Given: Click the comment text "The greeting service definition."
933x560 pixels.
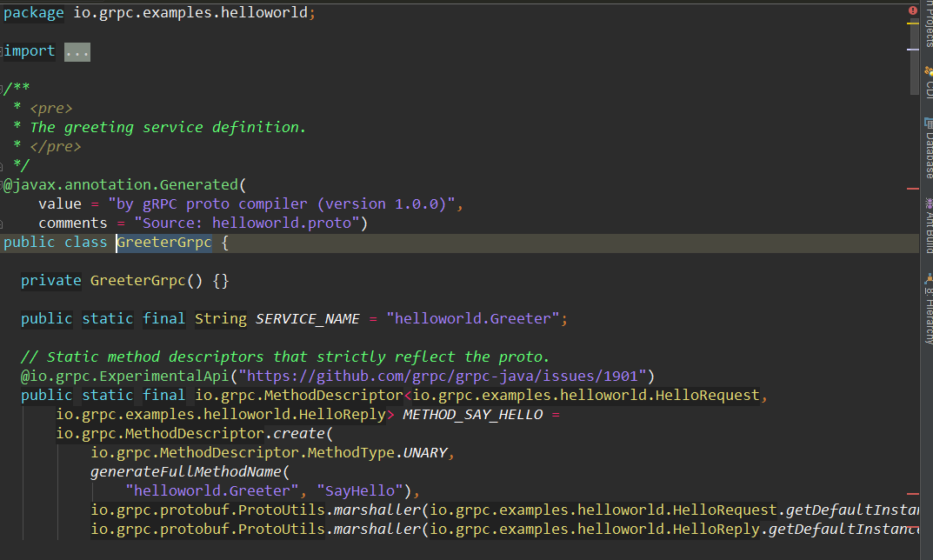Looking at the screenshot, I should [168, 127].
